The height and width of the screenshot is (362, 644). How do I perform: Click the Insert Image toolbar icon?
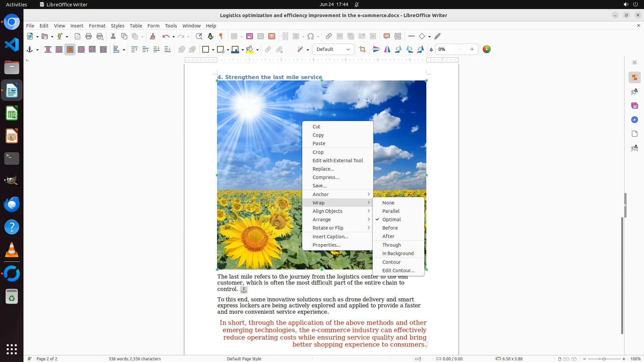(x=249, y=36)
